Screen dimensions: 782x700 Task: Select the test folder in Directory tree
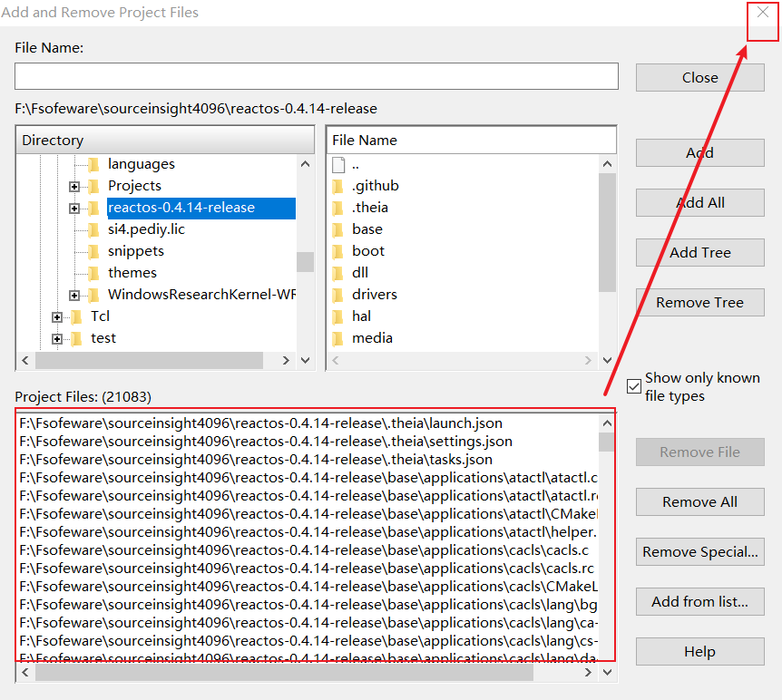click(103, 338)
